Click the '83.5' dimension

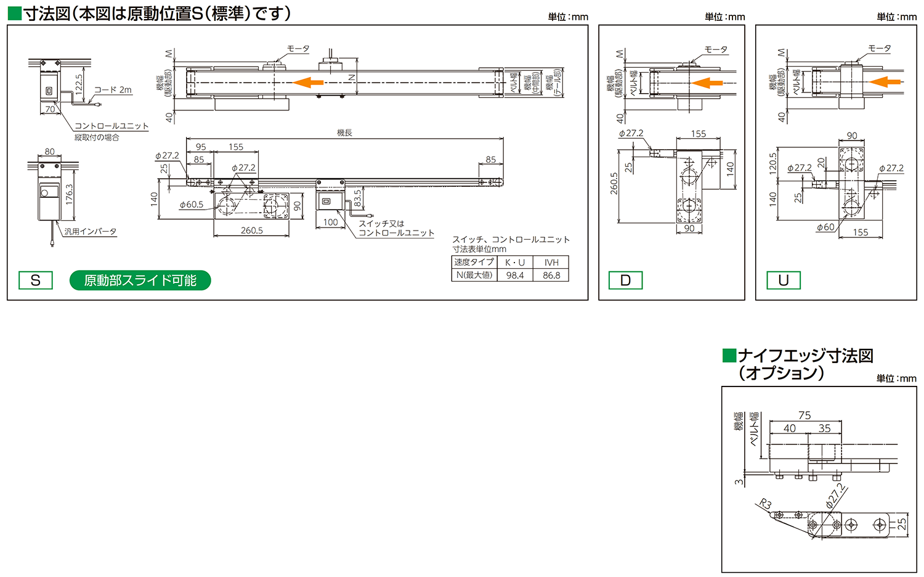pyautogui.click(x=357, y=198)
